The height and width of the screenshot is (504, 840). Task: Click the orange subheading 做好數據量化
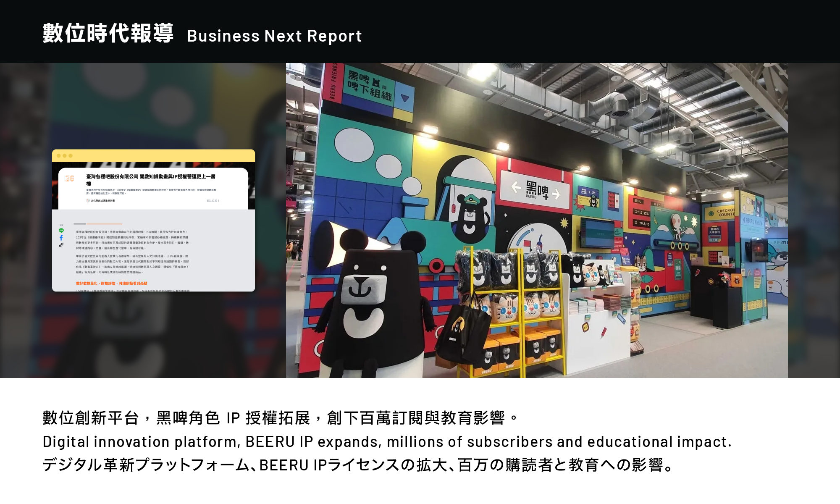coord(111,283)
